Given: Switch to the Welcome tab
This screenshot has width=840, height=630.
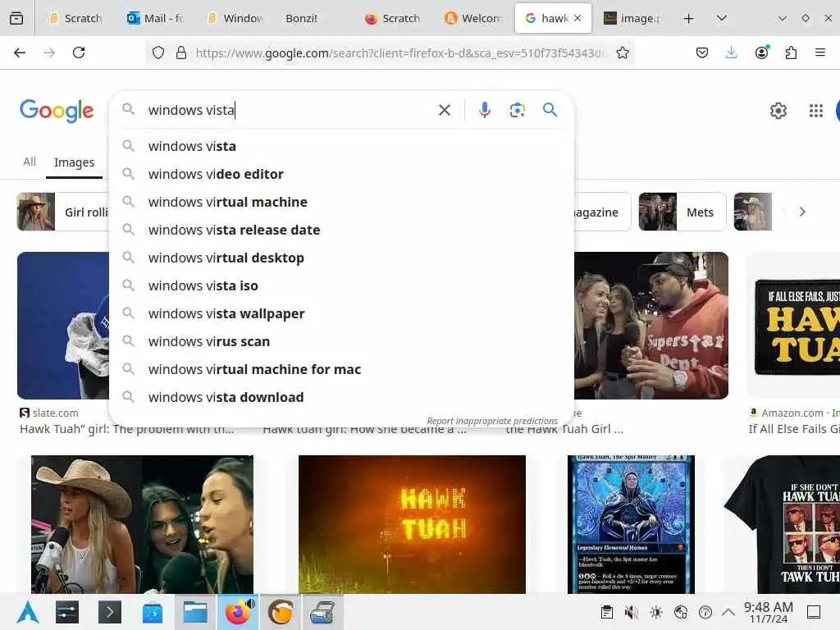Looking at the screenshot, I should pyautogui.click(x=473, y=18).
